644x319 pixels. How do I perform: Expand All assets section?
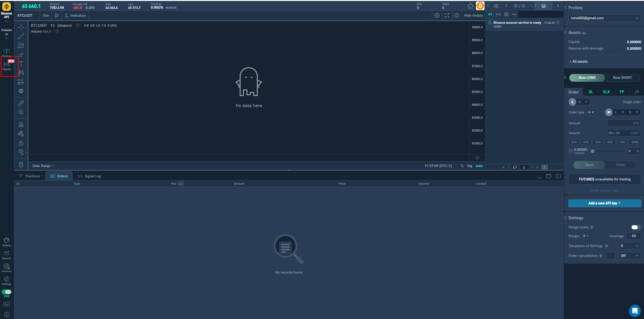pos(579,61)
